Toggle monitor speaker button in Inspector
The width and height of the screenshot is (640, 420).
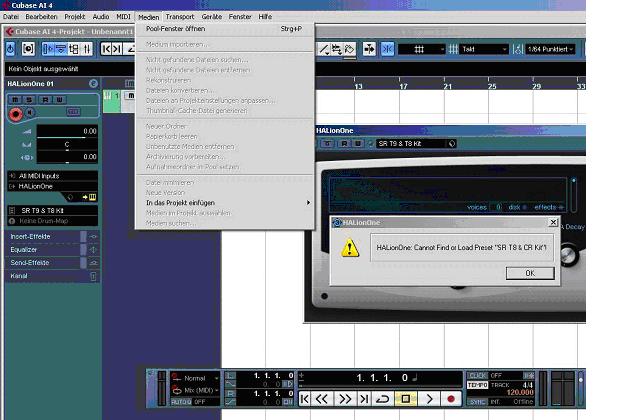31,112
